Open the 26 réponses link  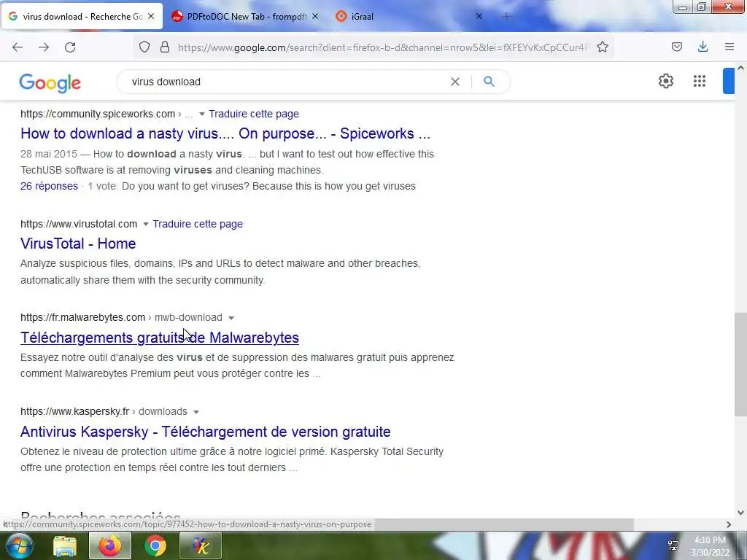point(49,186)
